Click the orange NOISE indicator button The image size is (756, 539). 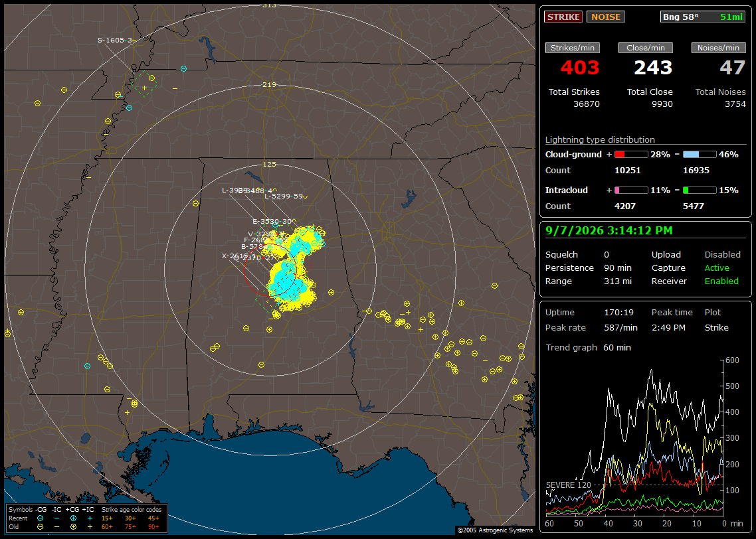(x=606, y=17)
